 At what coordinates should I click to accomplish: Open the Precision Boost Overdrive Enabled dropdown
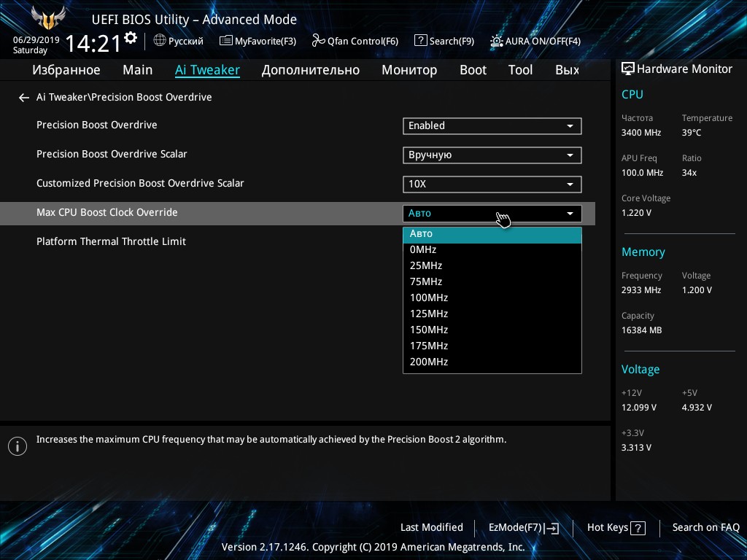pyautogui.click(x=492, y=125)
